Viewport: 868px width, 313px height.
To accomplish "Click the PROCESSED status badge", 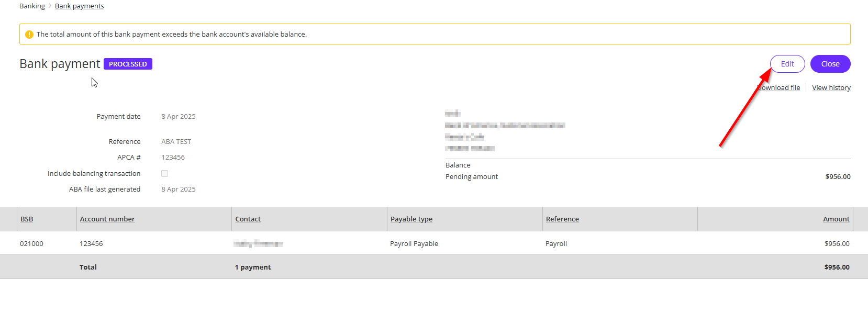I will tap(128, 64).
